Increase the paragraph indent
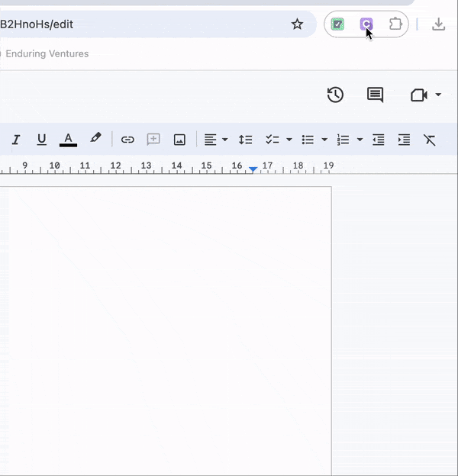 pos(405,140)
